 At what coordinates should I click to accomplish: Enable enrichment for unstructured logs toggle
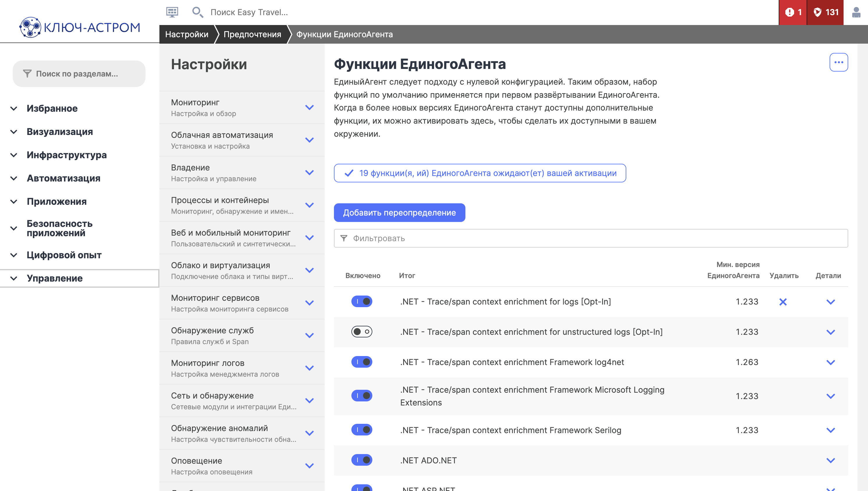pos(362,332)
